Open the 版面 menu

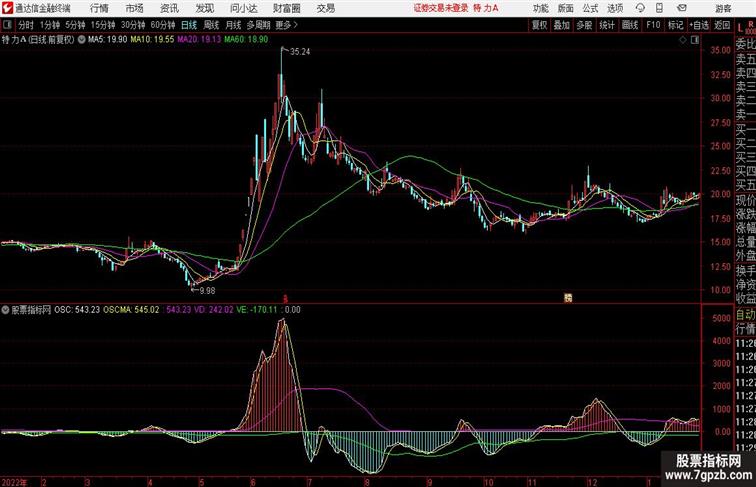tap(566, 8)
